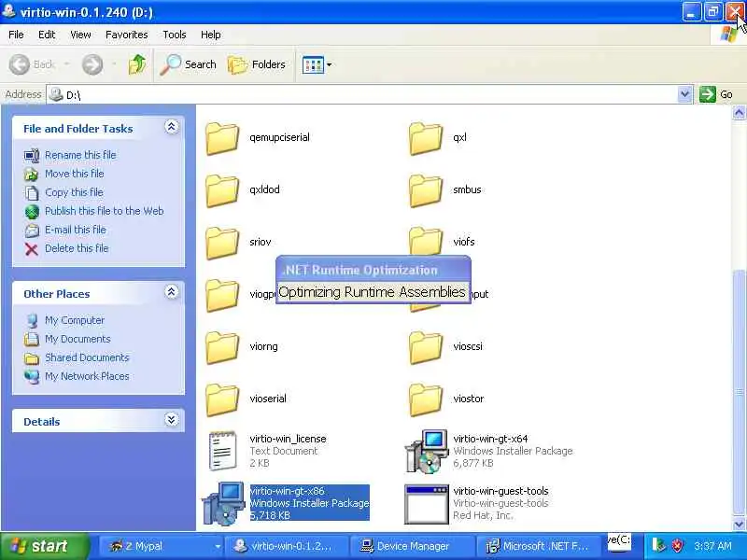Click the scrollbar up arrow
This screenshot has width=747, height=560.
739,113
